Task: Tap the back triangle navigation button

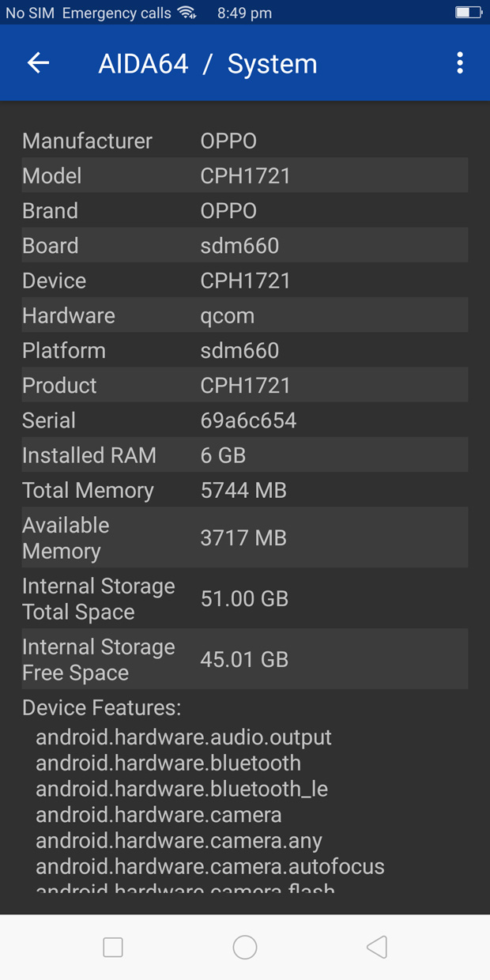Action: point(377,947)
